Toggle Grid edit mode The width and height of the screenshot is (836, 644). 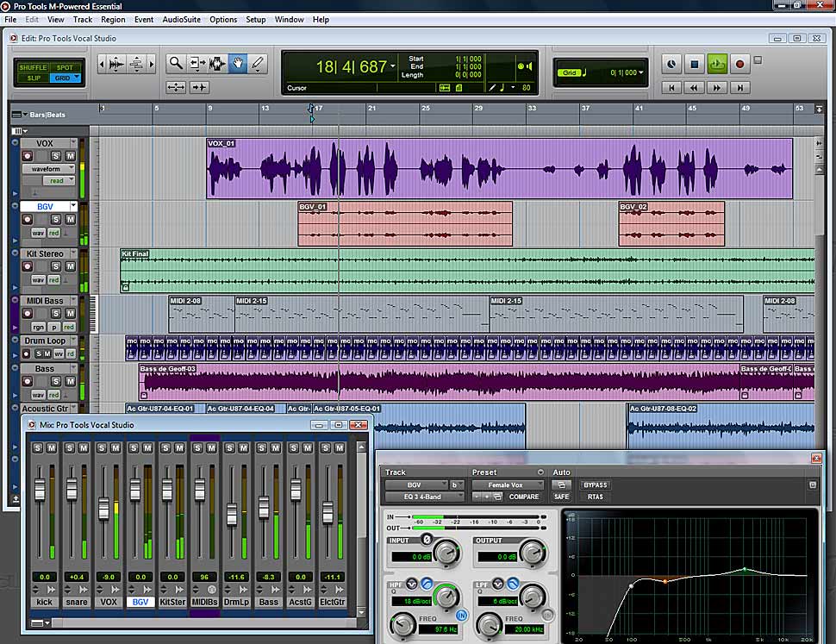(63, 78)
